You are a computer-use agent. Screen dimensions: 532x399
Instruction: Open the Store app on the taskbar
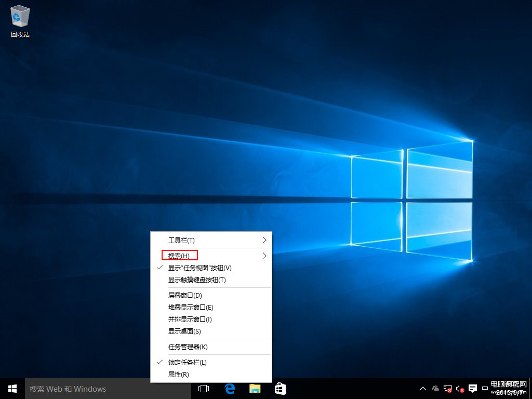pyautogui.click(x=280, y=389)
